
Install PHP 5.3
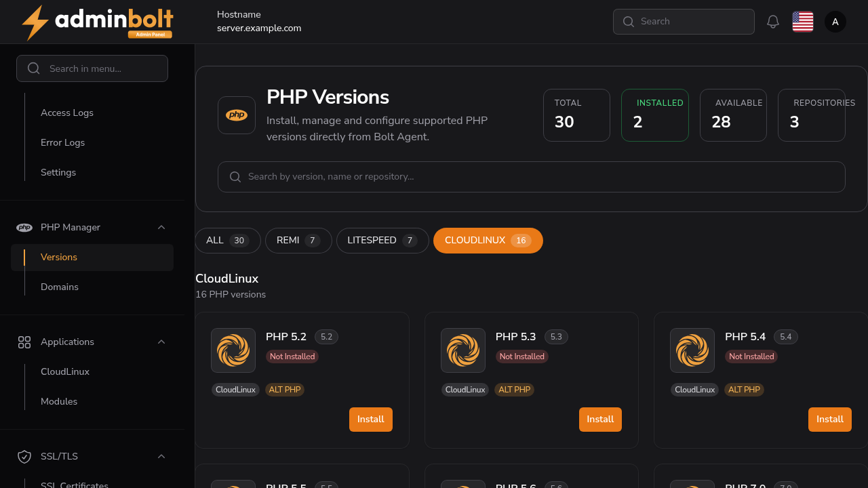pyautogui.click(x=600, y=420)
